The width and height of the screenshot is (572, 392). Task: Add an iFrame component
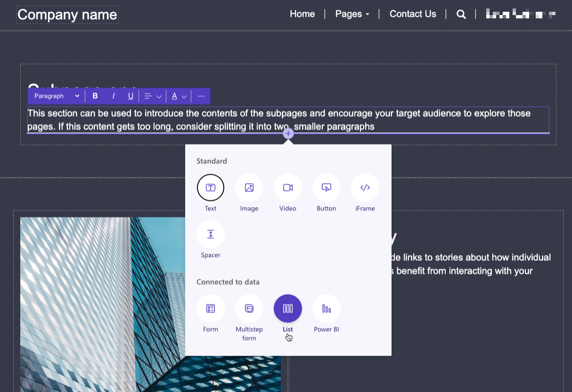pyautogui.click(x=365, y=187)
